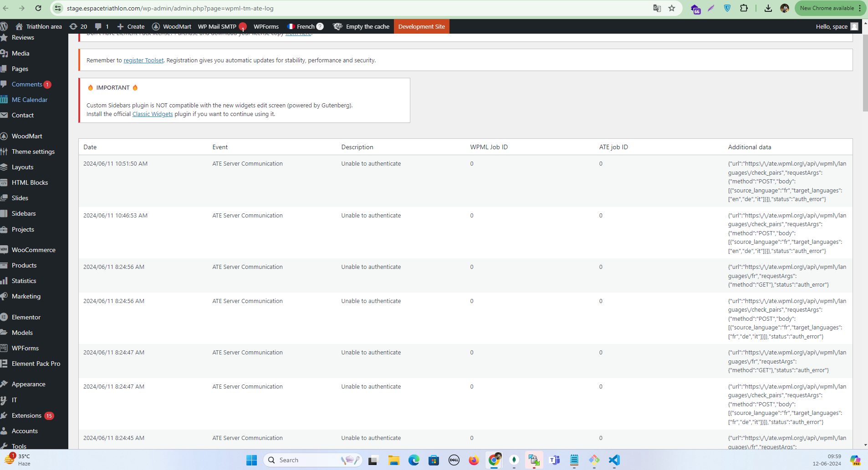The image size is (868, 470).
Task: Click the 2024/06/11 10:46:53 AM date cell
Action: coord(115,215)
